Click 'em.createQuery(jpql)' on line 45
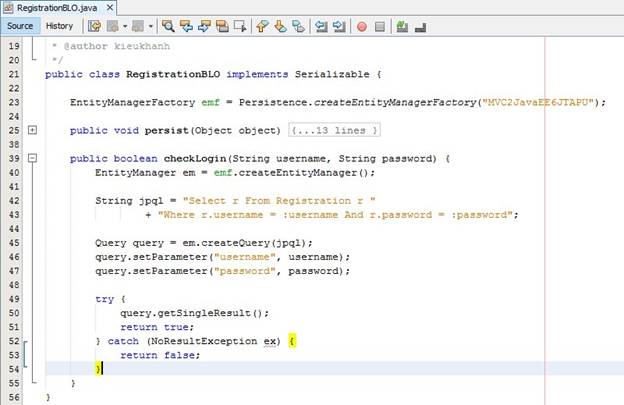 245,243
